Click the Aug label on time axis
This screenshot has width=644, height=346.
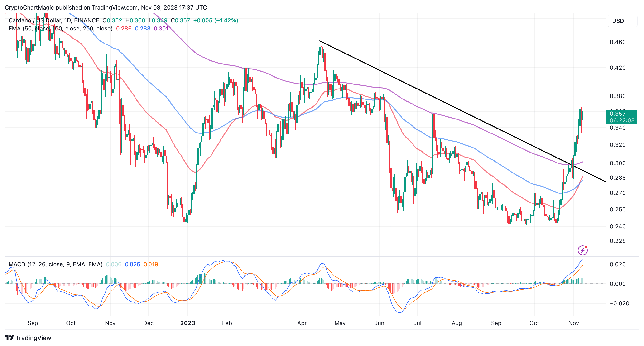[457, 323]
